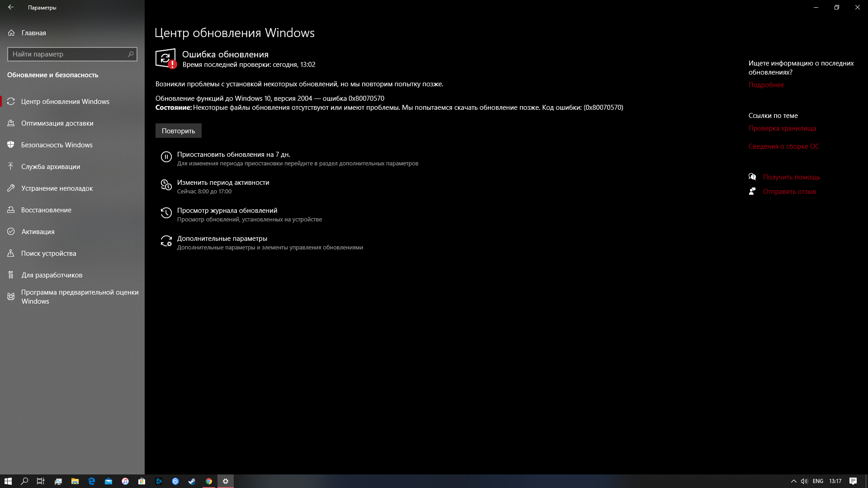
Task: Open Оптимизация доставки section
Action: pyautogui.click(x=72, y=123)
